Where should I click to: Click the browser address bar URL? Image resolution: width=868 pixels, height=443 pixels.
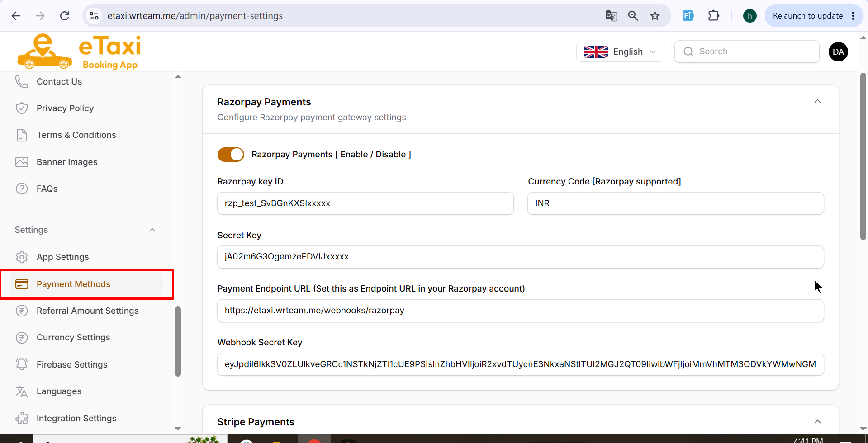(x=195, y=16)
